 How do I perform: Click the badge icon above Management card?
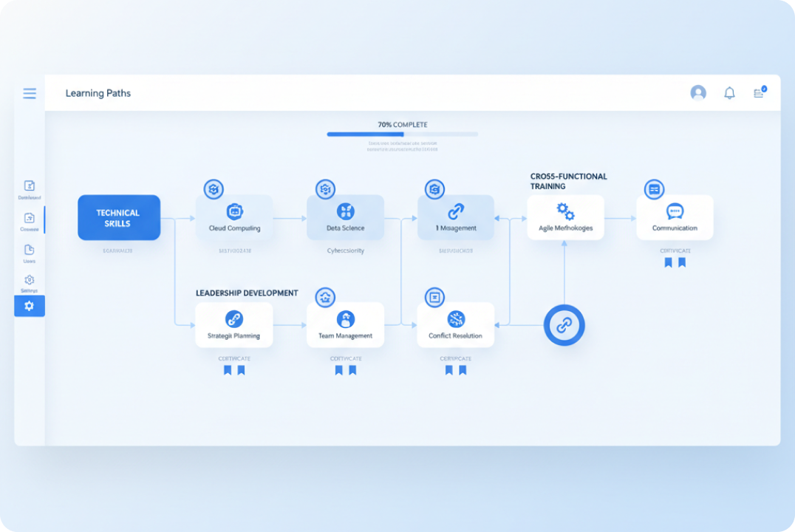pos(434,189)
